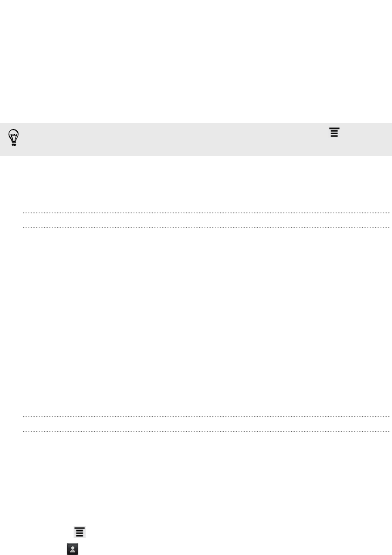Click the blank area between dotted line pairs
Viewport: 392px width, 555px height.
(x=206, y=322)
